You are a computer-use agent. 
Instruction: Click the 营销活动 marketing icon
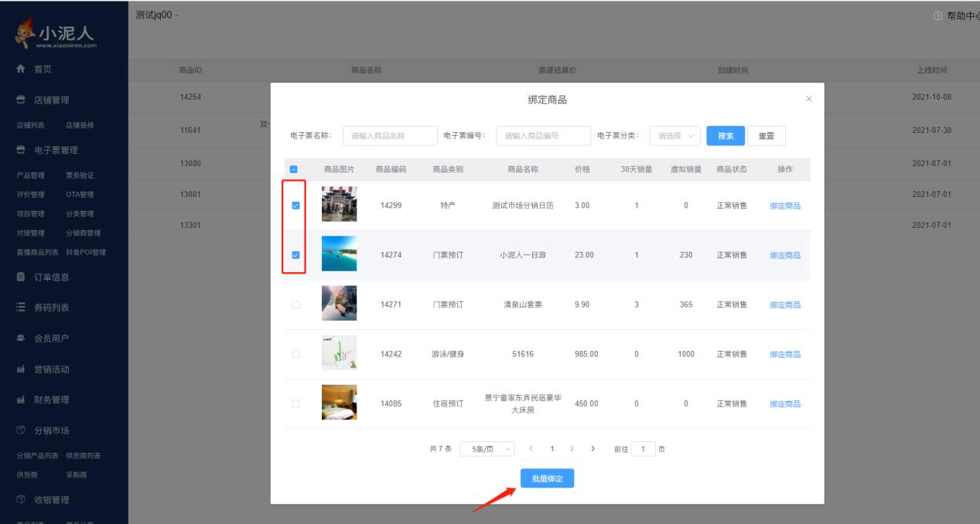19,369
